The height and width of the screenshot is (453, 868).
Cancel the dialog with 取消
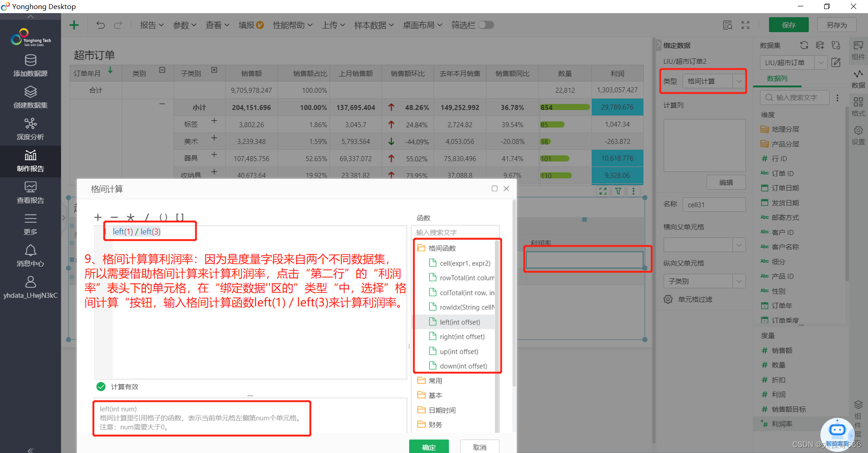(x=480, y=447)
